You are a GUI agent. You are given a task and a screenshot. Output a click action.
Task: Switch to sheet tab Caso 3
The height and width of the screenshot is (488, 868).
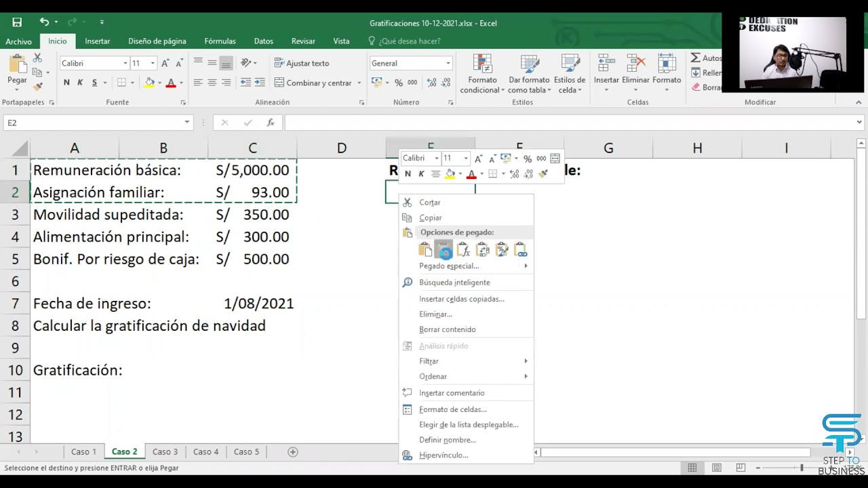coord(165,451)
